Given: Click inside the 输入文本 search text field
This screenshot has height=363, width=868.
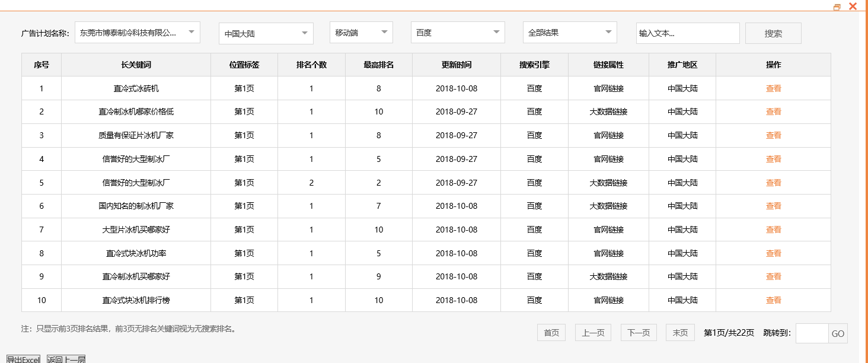Looking at the screenshot, I should [687, 33].
